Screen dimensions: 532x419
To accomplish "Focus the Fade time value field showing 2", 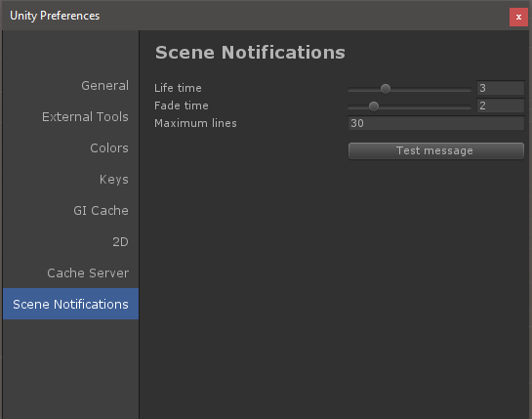I will point(501,105).
